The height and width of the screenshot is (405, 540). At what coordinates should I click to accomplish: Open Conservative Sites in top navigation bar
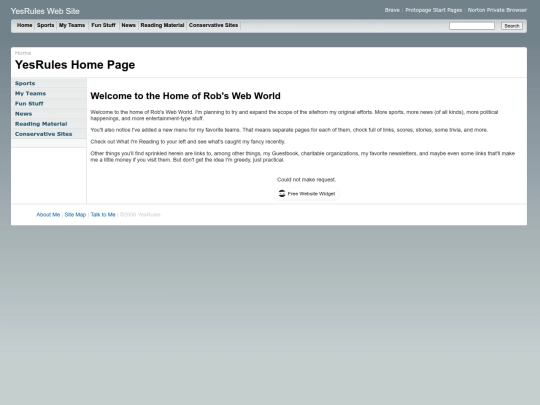coord(213,25)
